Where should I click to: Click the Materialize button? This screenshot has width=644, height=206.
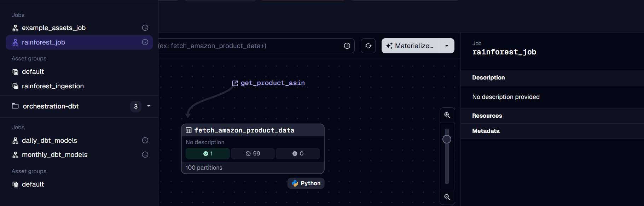[x=410, y=46]
